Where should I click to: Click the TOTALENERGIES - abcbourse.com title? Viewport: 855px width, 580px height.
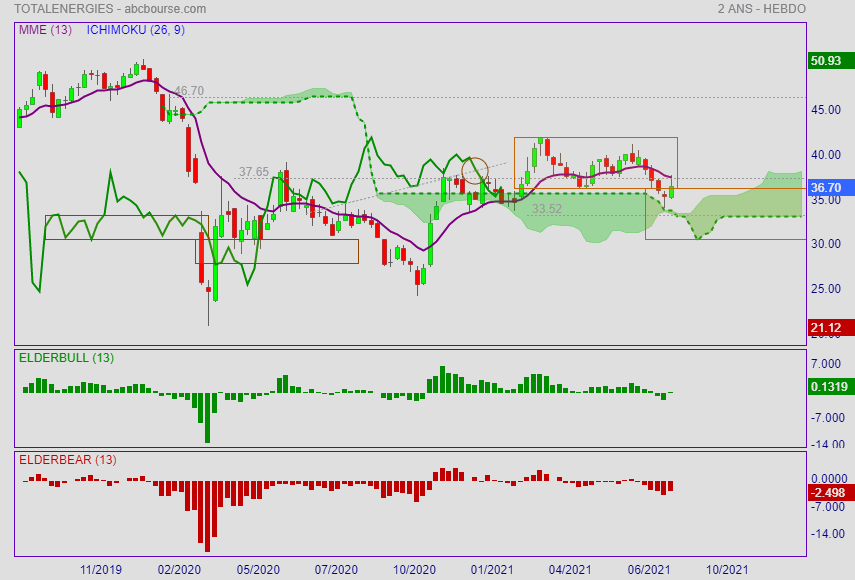coord(110,9)
